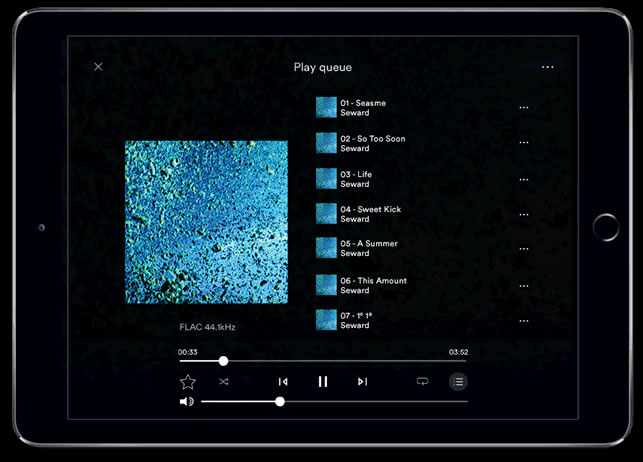Toggle shuffle playback
643x462 pixels.
click(x=223, y=382)
